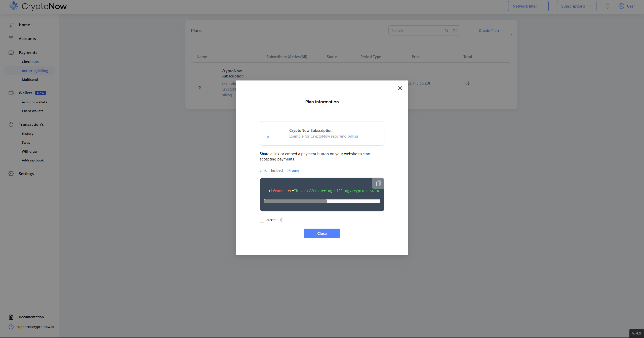Enable the clickId checkbox
644x338 pixels.
coord(262,220)
